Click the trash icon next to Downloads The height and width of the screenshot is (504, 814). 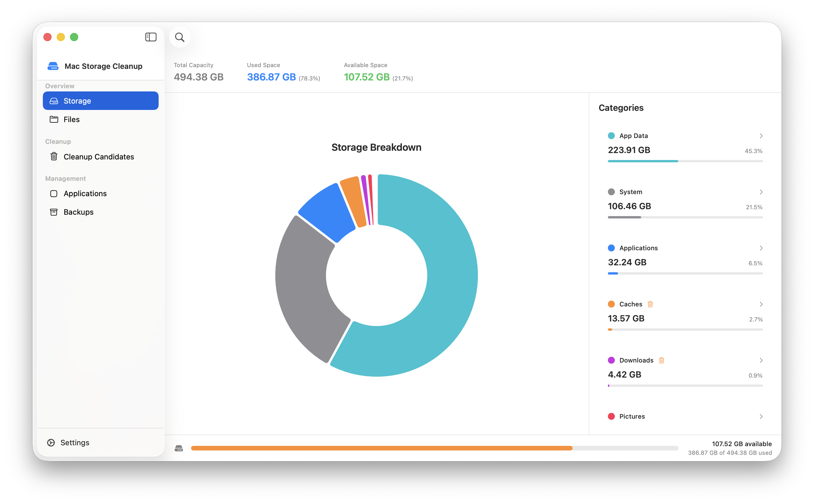661,360
